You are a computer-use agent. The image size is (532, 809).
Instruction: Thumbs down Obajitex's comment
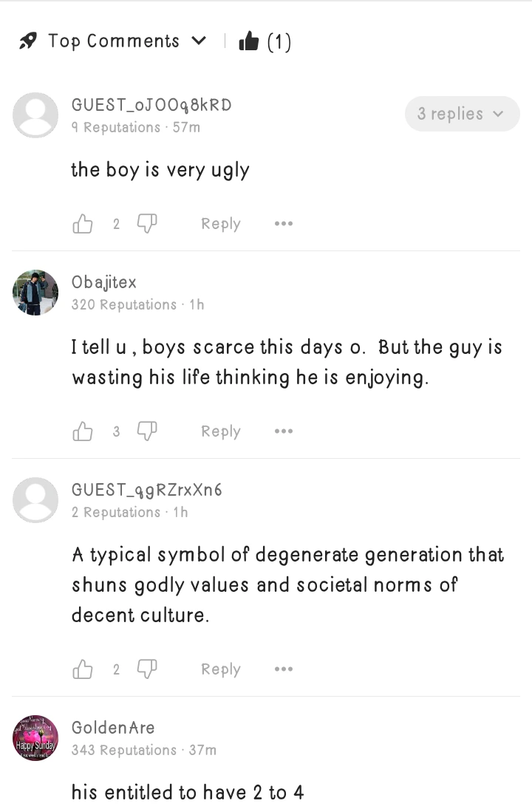pyautogui.click(x=147, y=431)
